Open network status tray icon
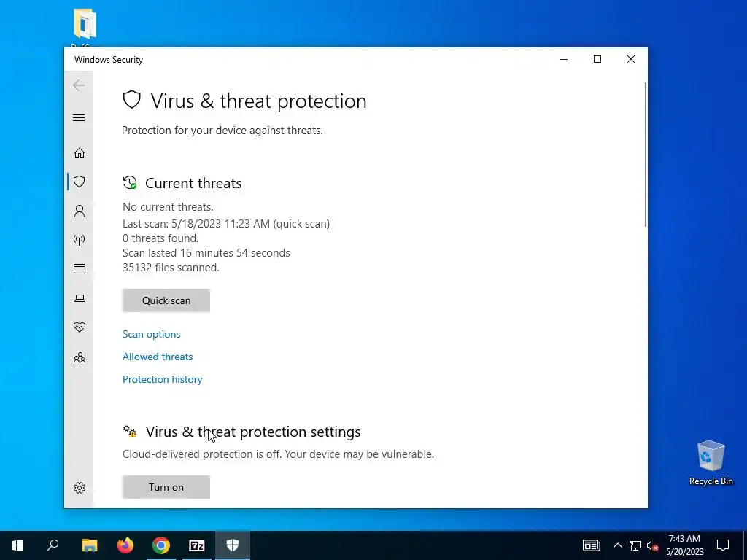Image resolution: width=747 pixels, height=560 pixels. click(x=635, y=545)
